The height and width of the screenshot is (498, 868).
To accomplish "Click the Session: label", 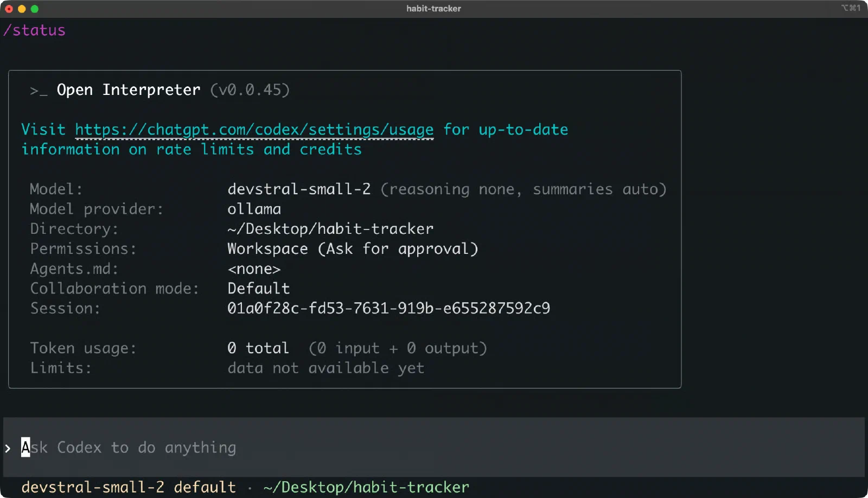I will point(65,309).
